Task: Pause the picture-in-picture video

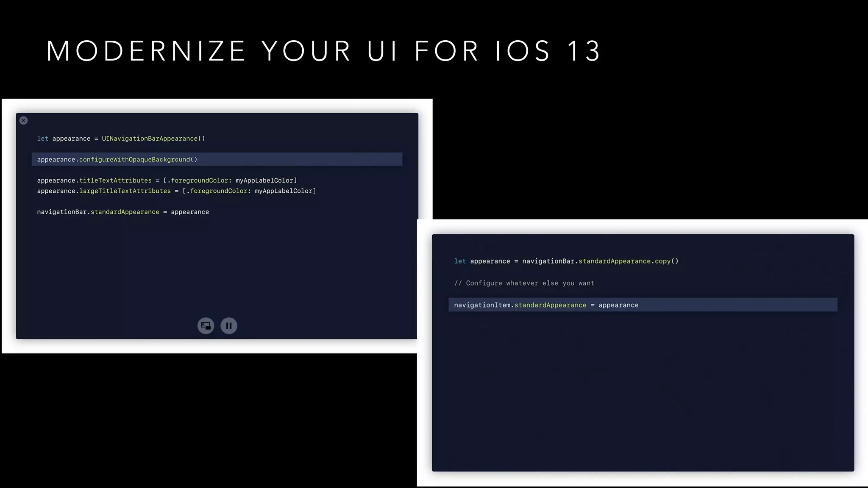Action: tap(228, 326)
